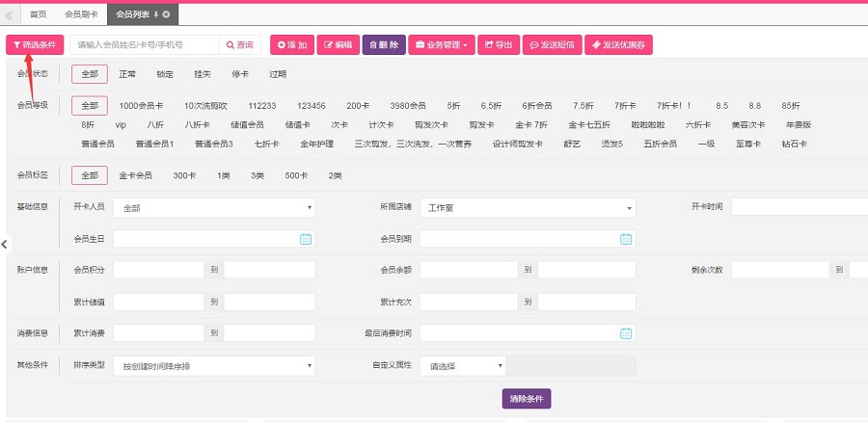Click the 发送短信 button
Viewport: 868px width, 422px height.
click(553, 44)
